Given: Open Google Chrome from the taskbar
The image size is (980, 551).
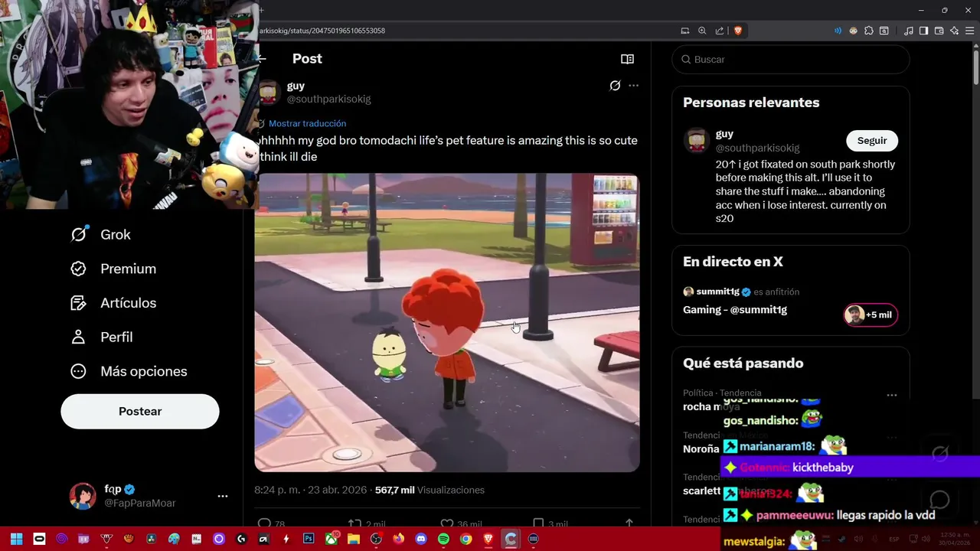Looking at the screenshot, I should (x=465, y=539).
